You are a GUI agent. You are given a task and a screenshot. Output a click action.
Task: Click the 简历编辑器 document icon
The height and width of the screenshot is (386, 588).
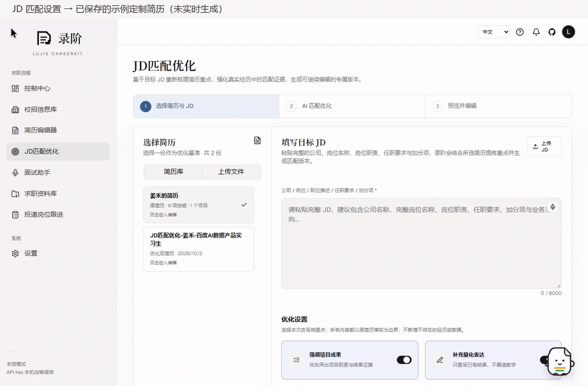[15, 131]
